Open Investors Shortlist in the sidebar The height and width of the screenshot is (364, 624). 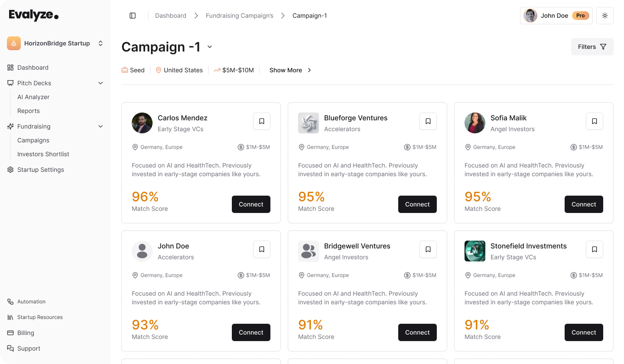43,154
